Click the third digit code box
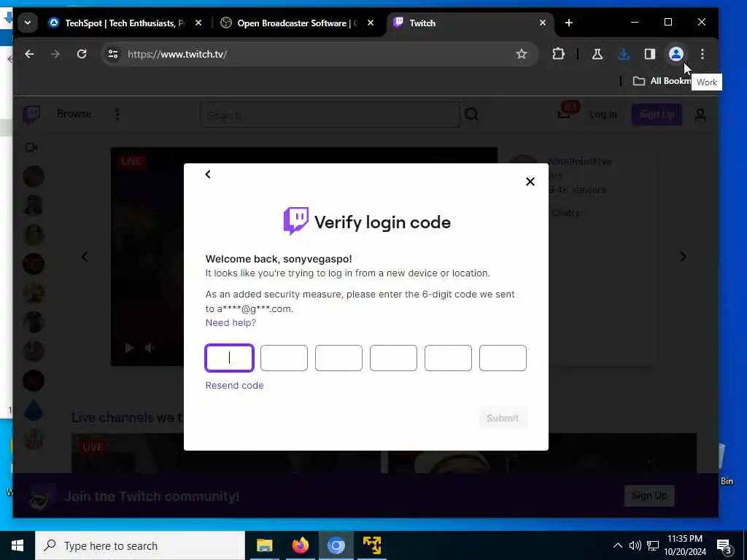 click(x=338, y=357)
